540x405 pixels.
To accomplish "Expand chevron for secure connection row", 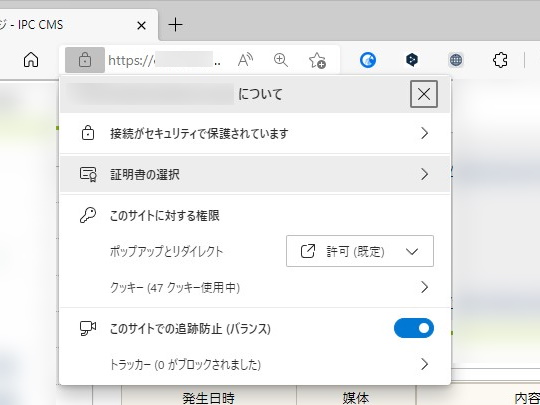I will coord(424,133).
